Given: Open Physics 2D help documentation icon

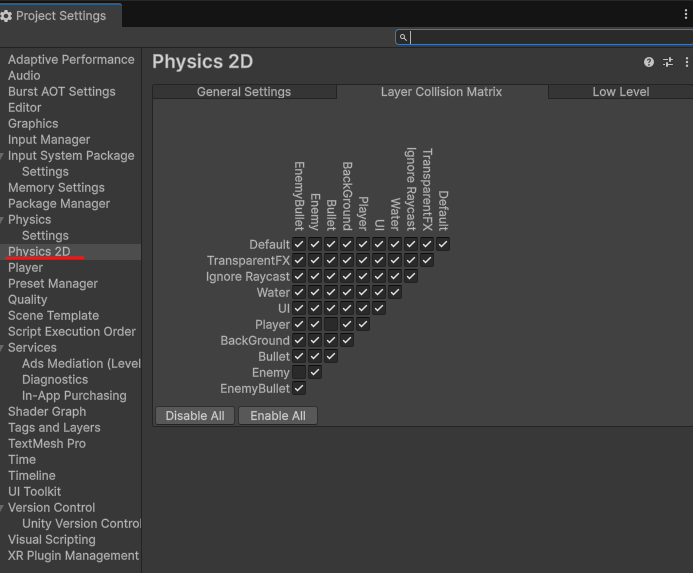Looking at the screenshot, I should click(648, 62).
